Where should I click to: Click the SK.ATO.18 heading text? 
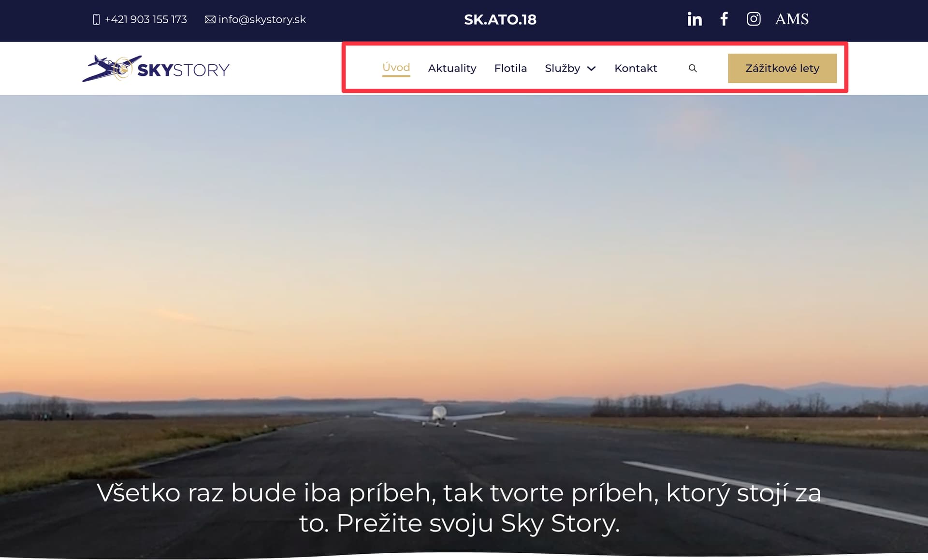tap(500, 19)
